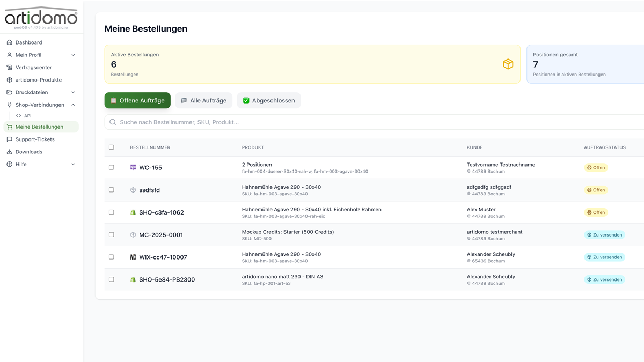Click the yellow box icon in Aktive Bestellungen
This screenshot has width=644, height=362.
[508, 64]
